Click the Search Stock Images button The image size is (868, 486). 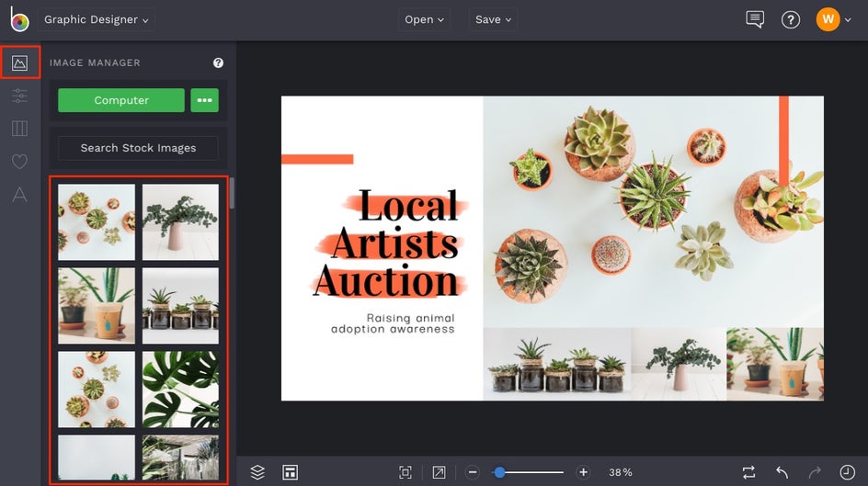pyautogui.click(x=138, y=148)
